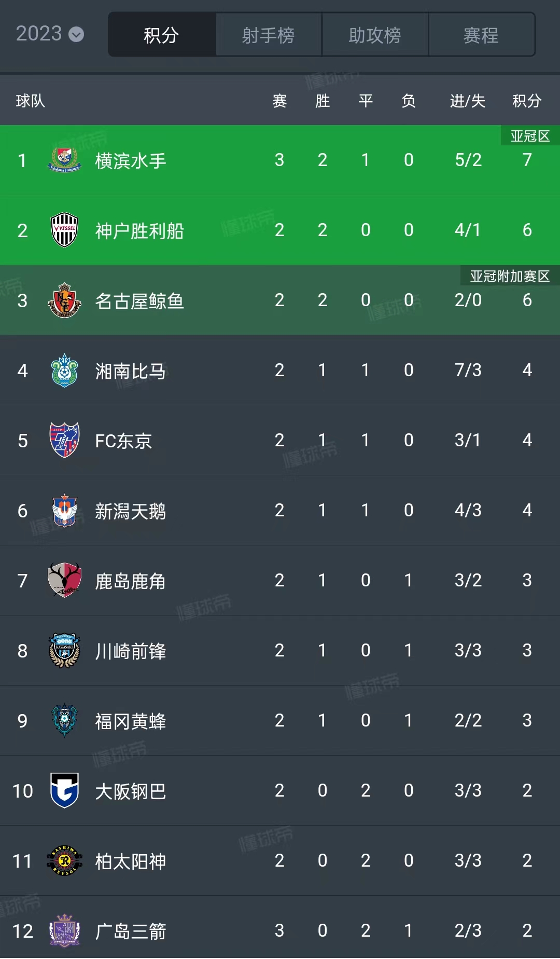Tap the 鹿岛鹿角 antlers logo
The image size is (560, 959).
click(x=64, y=580)
